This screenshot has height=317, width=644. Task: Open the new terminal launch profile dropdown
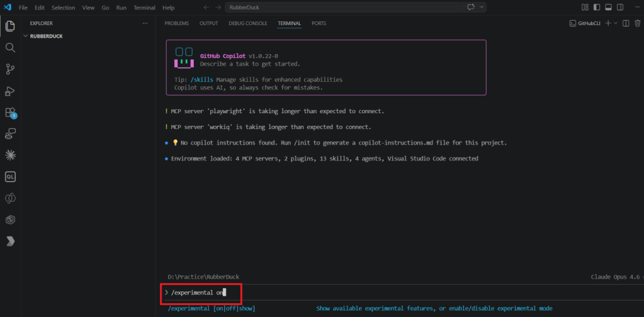click(x=616, y=23)
